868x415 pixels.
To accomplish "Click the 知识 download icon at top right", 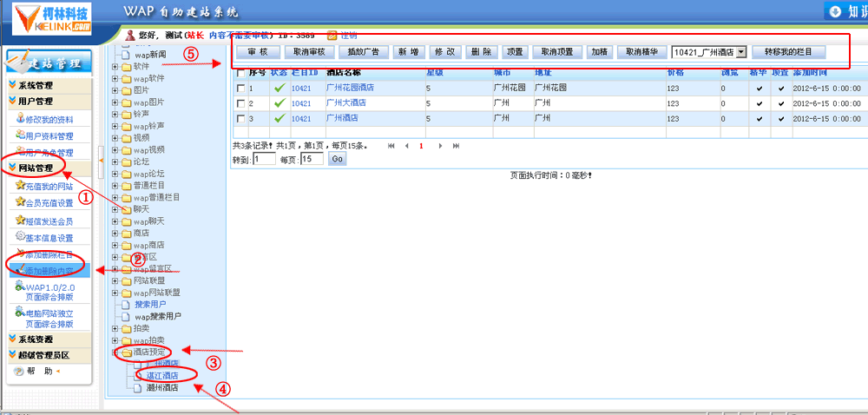I will coord(835,11).
